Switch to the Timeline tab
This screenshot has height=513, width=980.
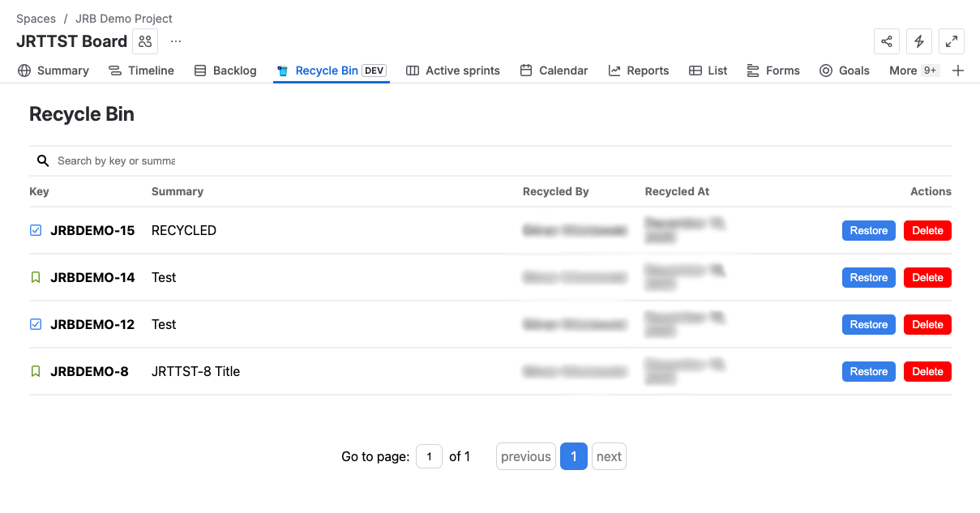pyautogui.click(x=142, y=71)
